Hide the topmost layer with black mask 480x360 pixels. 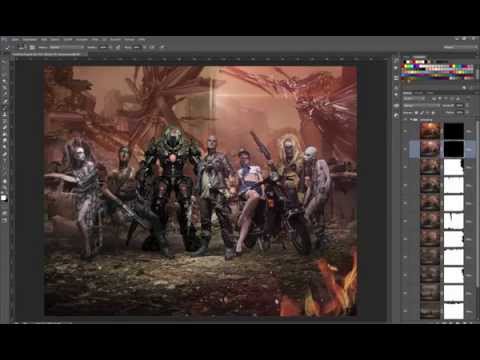pyautogui.click(x=406, y=131)
